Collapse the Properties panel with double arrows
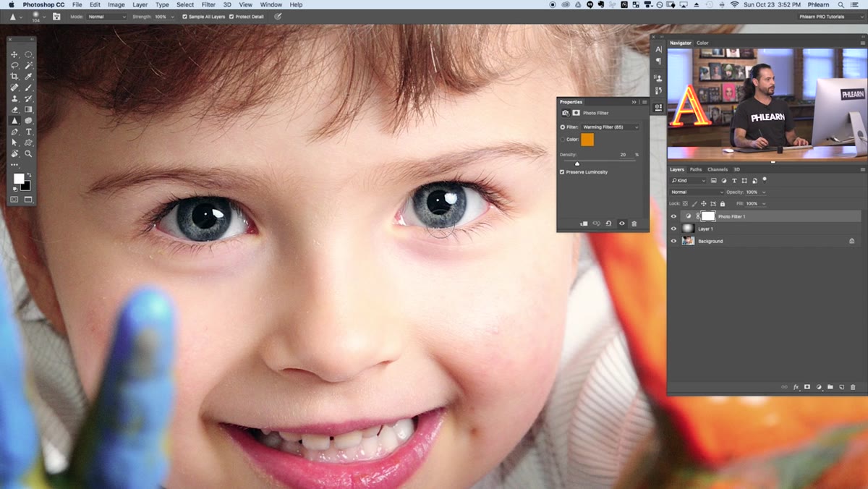Screen dimensions: 868x489 tap(634, 102)
